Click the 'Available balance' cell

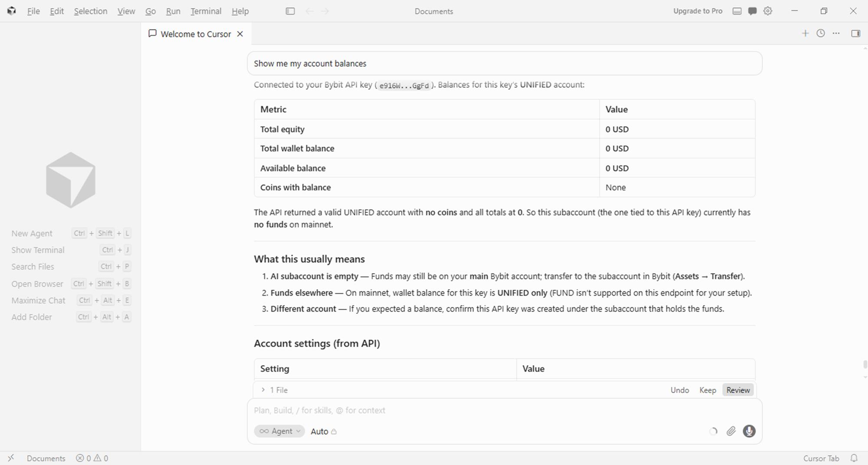point(427,168)
